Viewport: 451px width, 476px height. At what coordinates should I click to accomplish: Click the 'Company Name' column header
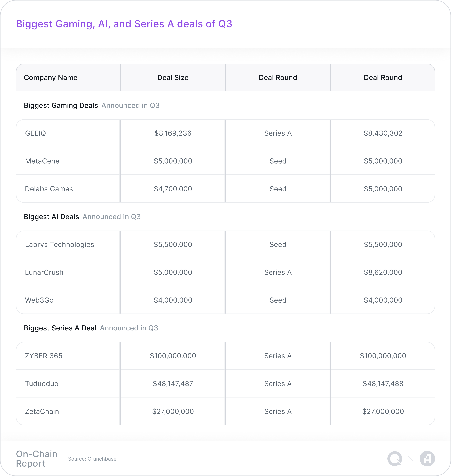[x=68, y=77]
